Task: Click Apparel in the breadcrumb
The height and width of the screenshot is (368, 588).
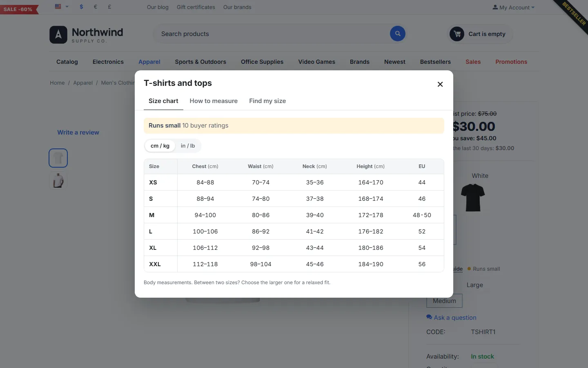Action: click(x=83, y=83)
